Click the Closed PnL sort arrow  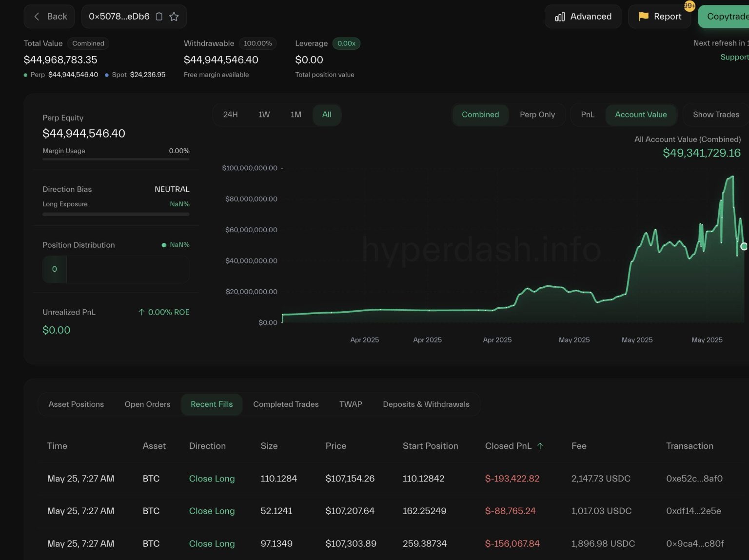click(540, 445)
